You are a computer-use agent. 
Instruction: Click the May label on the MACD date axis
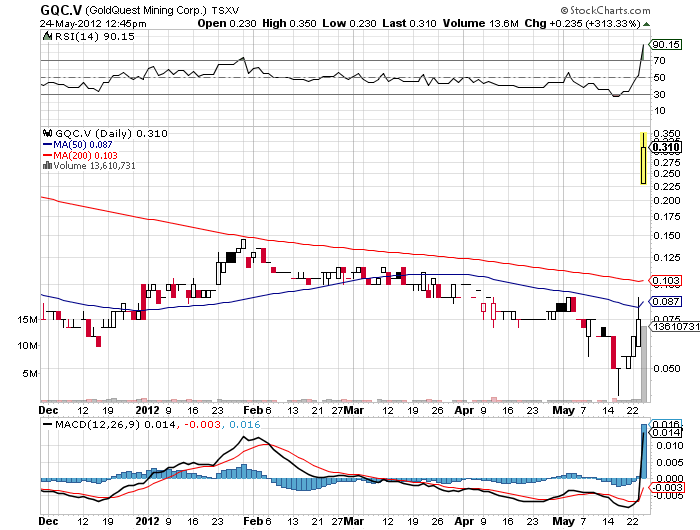[563, 521]
